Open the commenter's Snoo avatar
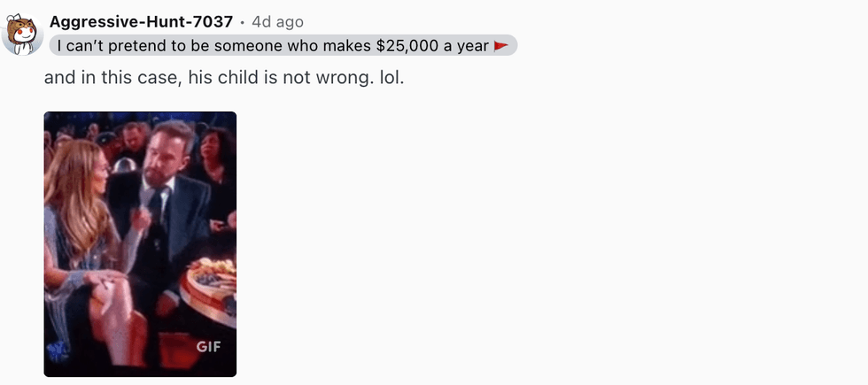This screenshot has width=868, height=385. coord(22,35)
